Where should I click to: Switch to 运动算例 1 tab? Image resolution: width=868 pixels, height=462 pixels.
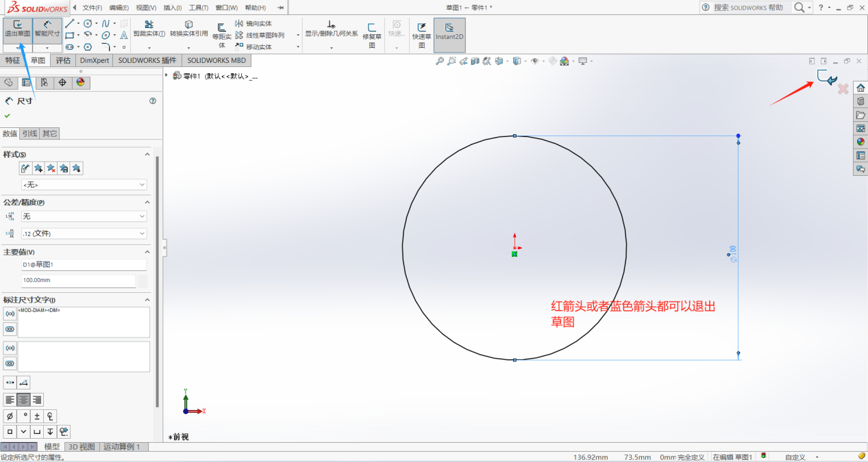point(123,447)
